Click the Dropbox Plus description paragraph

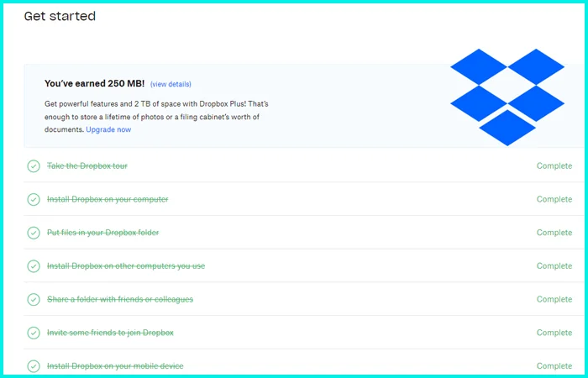156,117
